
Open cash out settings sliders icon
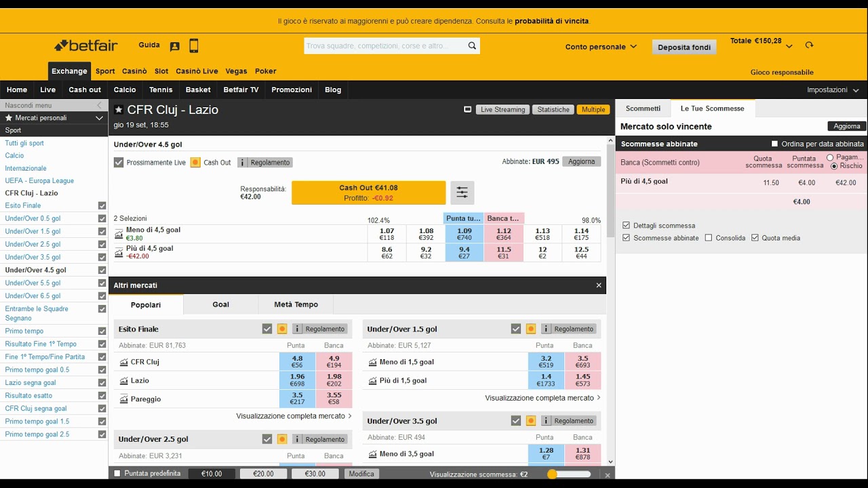[462, 192]
